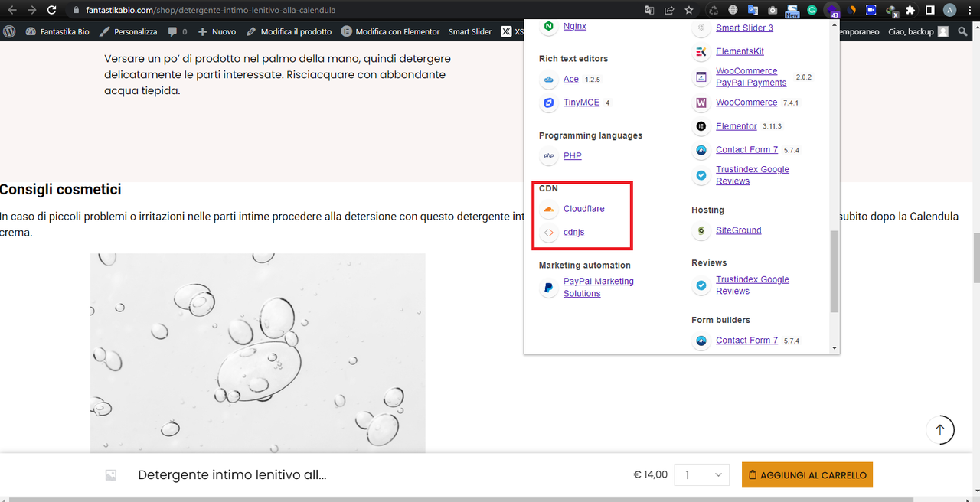Go forward with the browser forward arrow

31,10
